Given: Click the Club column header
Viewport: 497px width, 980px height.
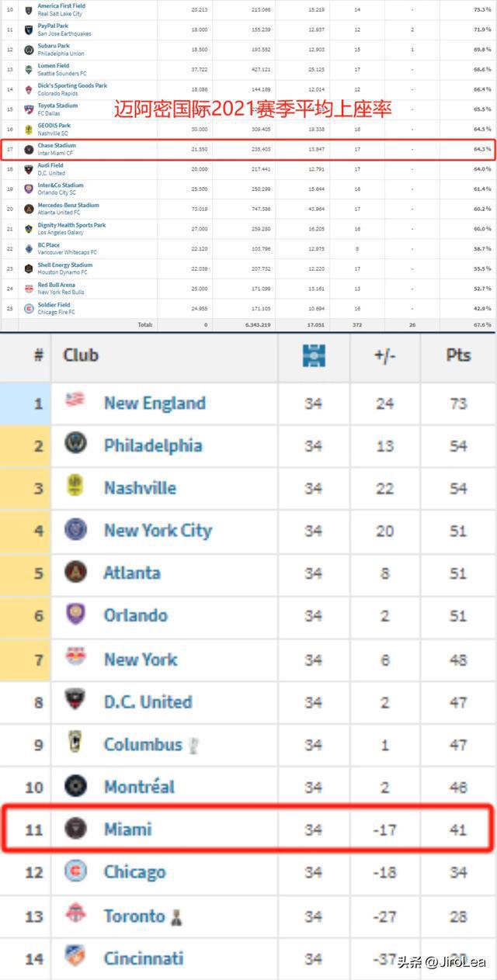Looking at the screenshot, I should coord(81,355).
